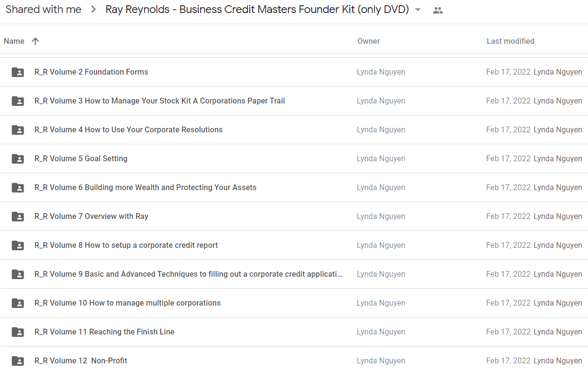Select R_R Volume 12 Non-Profit
Screen dimensions: 588x372
[81, 361]
